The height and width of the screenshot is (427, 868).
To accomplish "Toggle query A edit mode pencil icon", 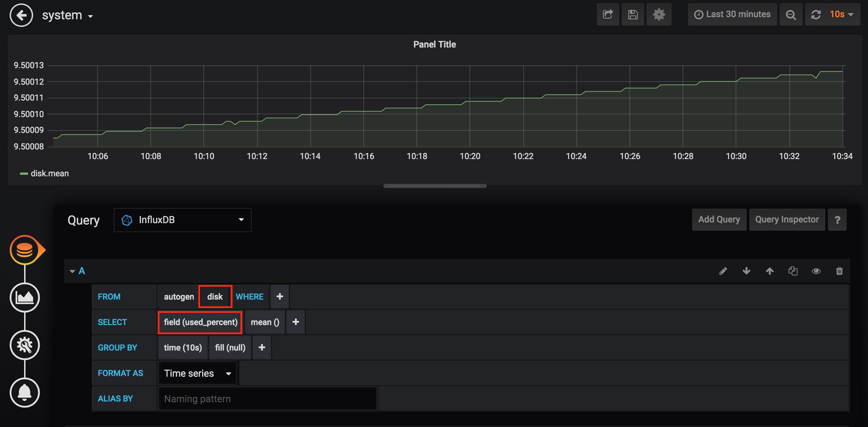I will click(723, 271).
